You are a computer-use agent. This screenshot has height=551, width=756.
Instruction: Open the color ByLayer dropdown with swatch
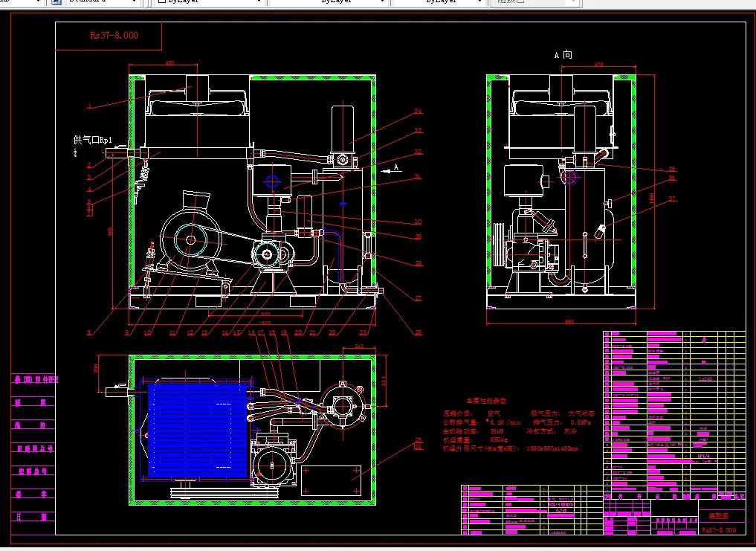pos(209,1)
